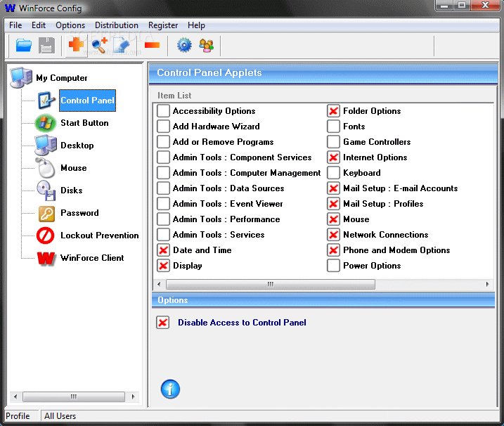Uncheck Internet Options checkbox

(333, 157)
